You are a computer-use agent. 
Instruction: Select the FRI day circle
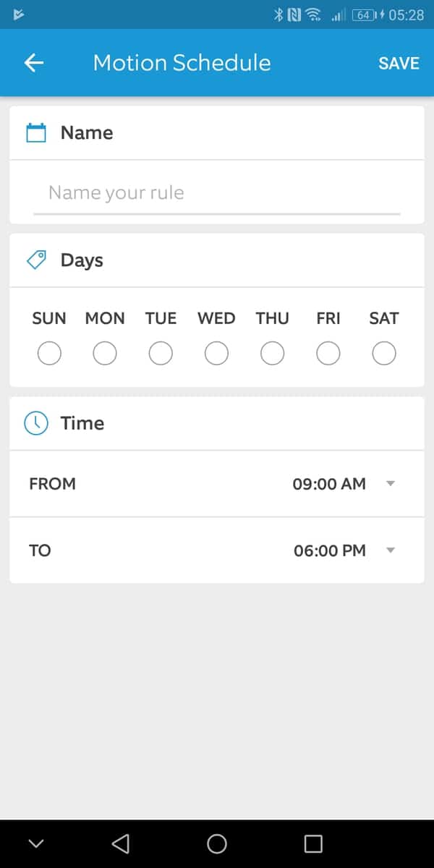[328, 354]
